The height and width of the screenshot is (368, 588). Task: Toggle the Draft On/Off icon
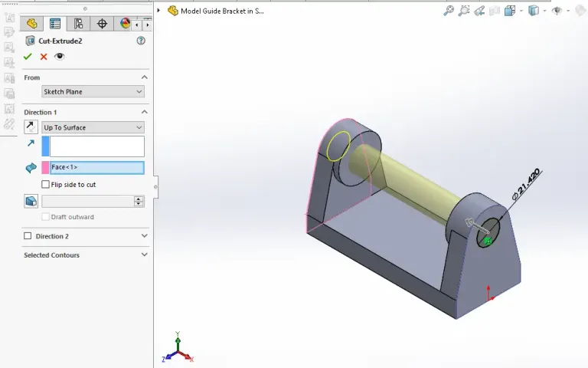tap(31, 201)
